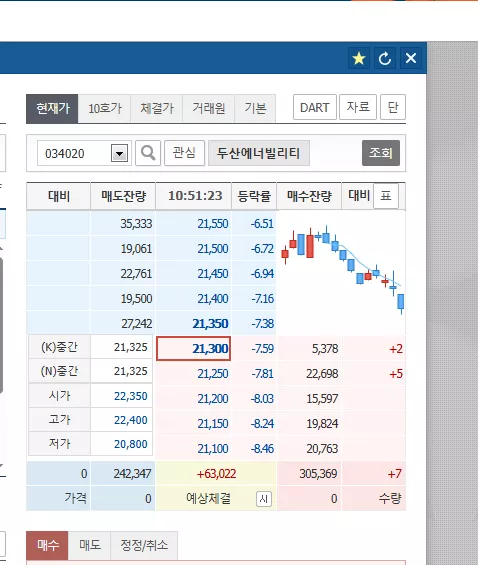This screenshot has width=478, height=565.
Task: Toggle the 단 button
Action: pos(393,107)
